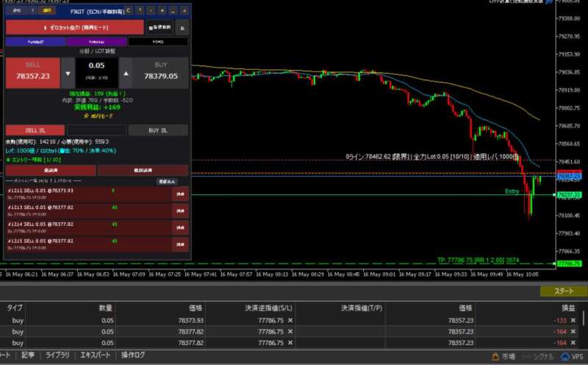Click the yellow highlighted tab in panel header
The image size is (588, 365).
[47, 10]
